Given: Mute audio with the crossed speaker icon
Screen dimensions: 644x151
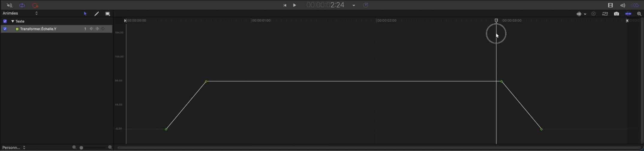Looking at the screenshot, I should (x=9, y=5).
